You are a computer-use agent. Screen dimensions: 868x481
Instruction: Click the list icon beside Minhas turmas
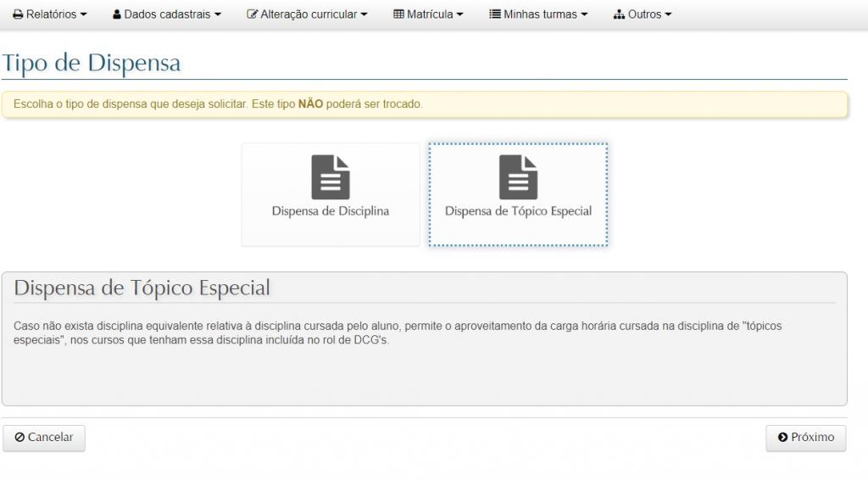tap(495, 14)
